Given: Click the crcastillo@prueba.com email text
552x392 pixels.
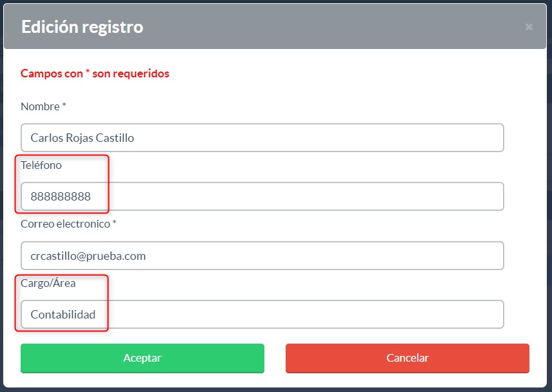Looking at the screenshot, I should 88,256.
